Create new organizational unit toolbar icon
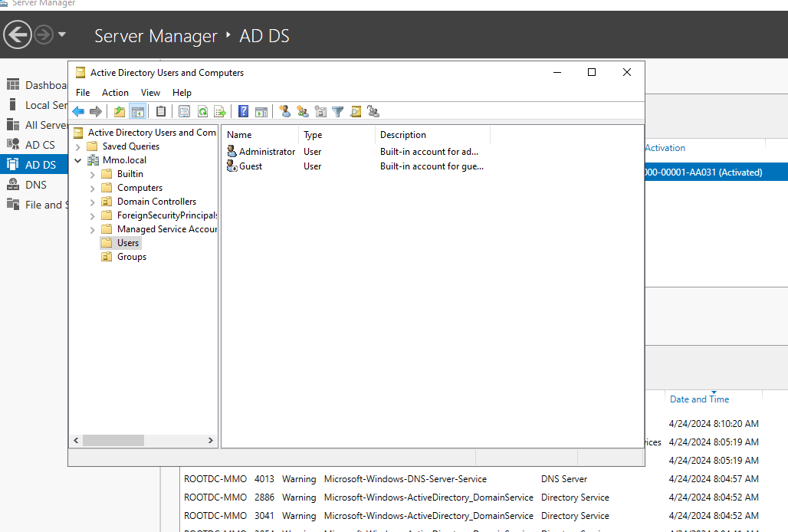Screen dimensions: 788x532 tap(320, 111)
